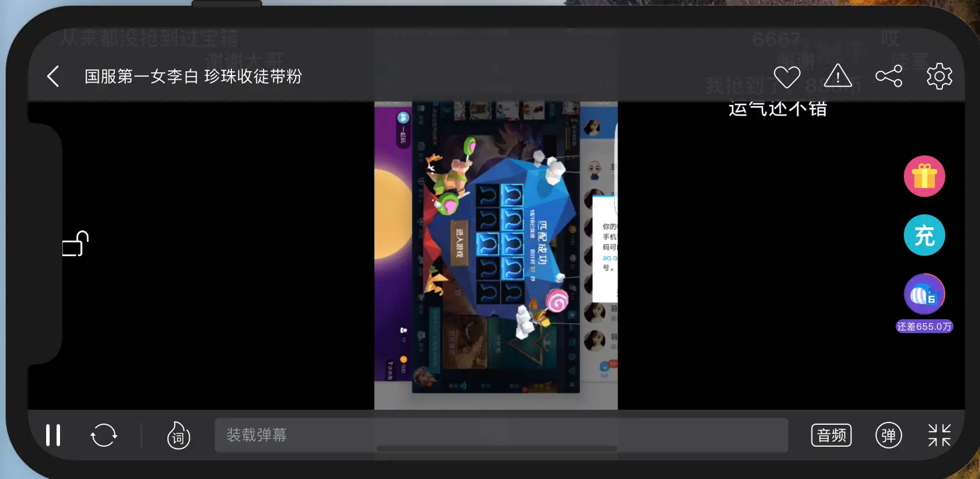
Task: Click the 还差655.0万 label
Action: [925, 327]
